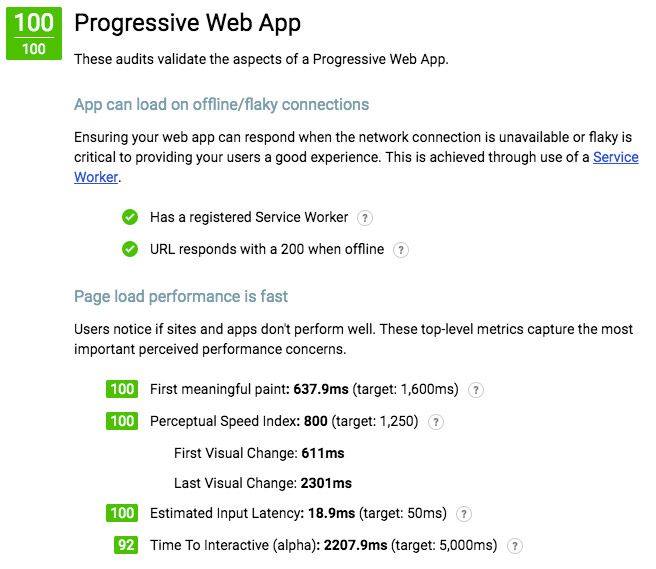Viewport: 656px width, 569px height.
Task: Open help icon for First meaningful paint
Action: click(x=475, y=390)
